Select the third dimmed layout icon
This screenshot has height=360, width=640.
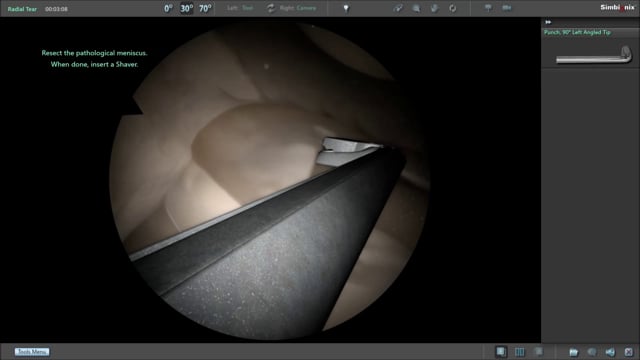point(538,351)
